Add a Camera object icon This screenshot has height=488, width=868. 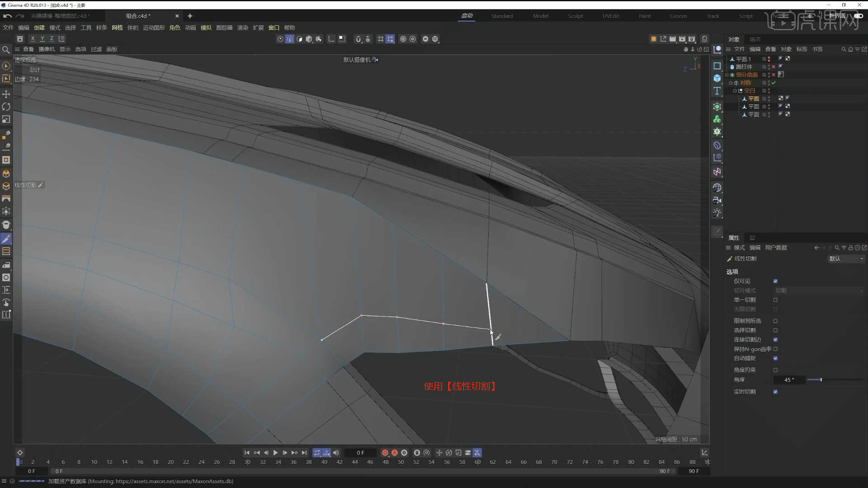point(717,200)
